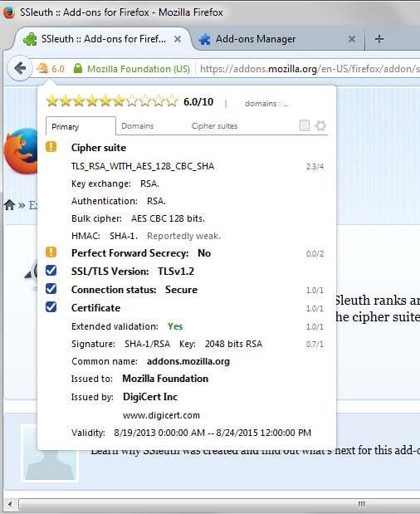Click the Validity date range text
Viewport: 420px width, 514px height.
pyautogui.click(x=212, y=433)
